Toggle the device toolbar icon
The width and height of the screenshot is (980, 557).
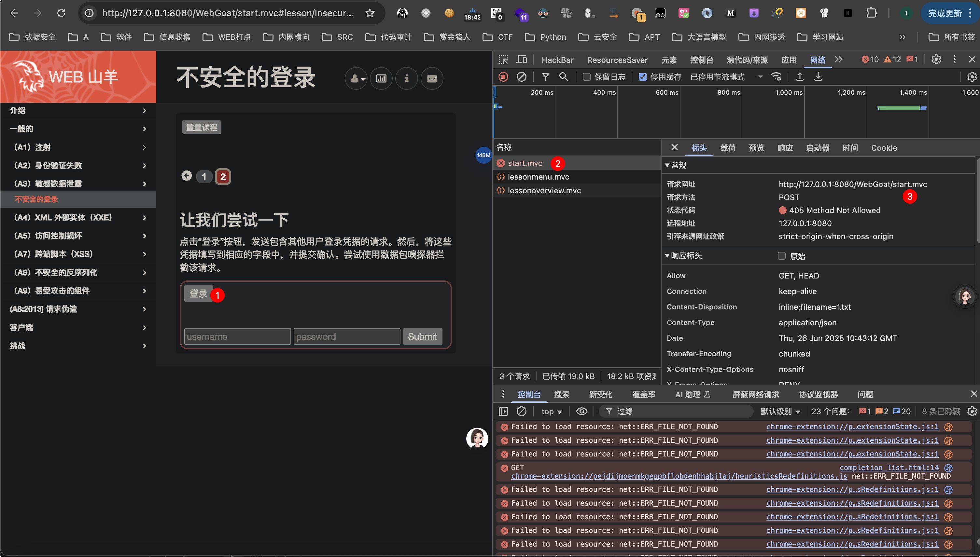tap(521, 59)
